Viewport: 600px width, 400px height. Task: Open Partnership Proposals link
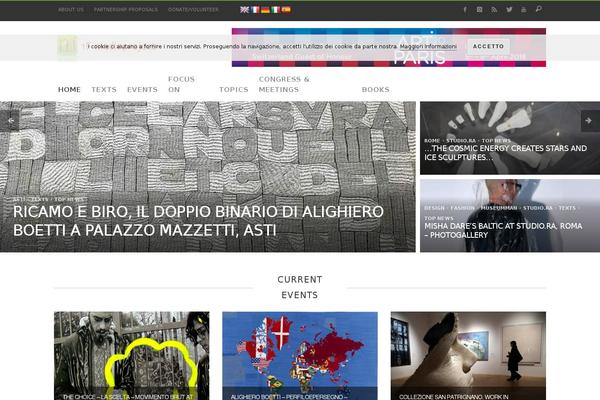pos(126,10)
